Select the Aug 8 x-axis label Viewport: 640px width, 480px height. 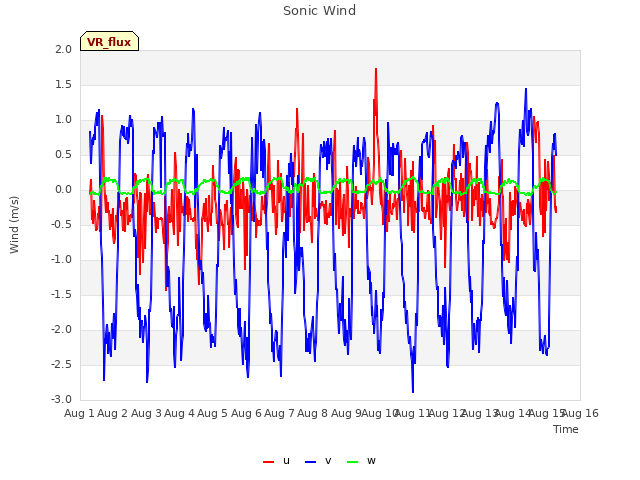click(313, 413)
